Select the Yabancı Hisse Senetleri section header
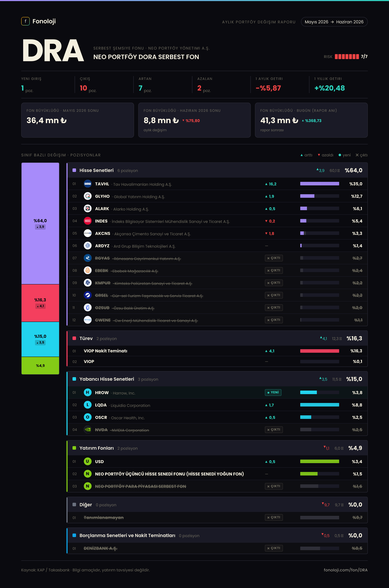Viewport: 389px width, 588px height. [217, 379]
